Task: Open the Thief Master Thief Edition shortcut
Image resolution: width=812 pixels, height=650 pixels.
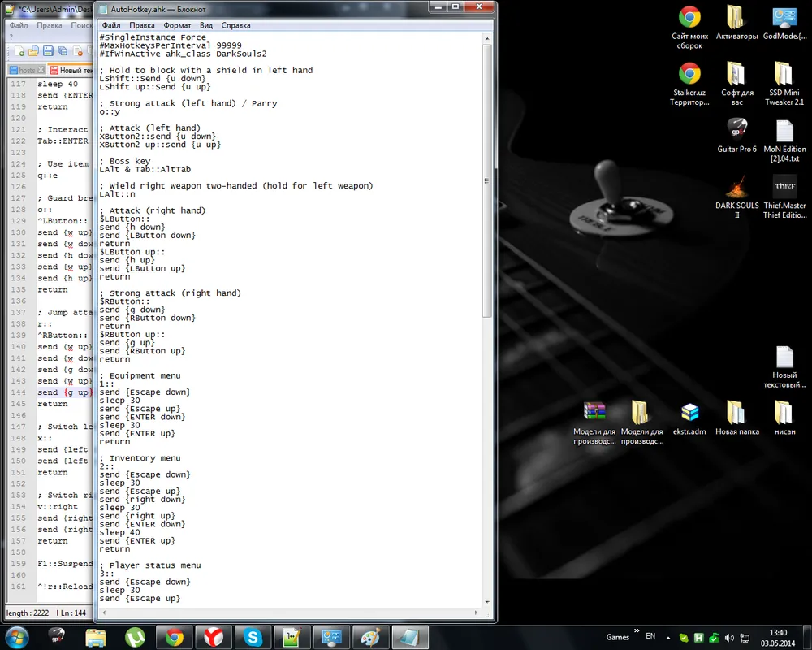Action: tap(784, 193)
